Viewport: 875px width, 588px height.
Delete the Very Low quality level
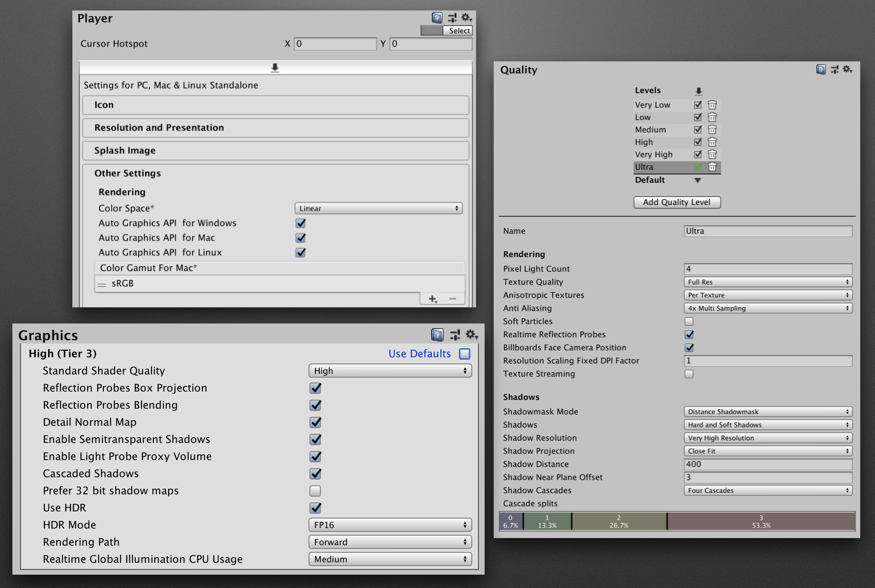712,105
